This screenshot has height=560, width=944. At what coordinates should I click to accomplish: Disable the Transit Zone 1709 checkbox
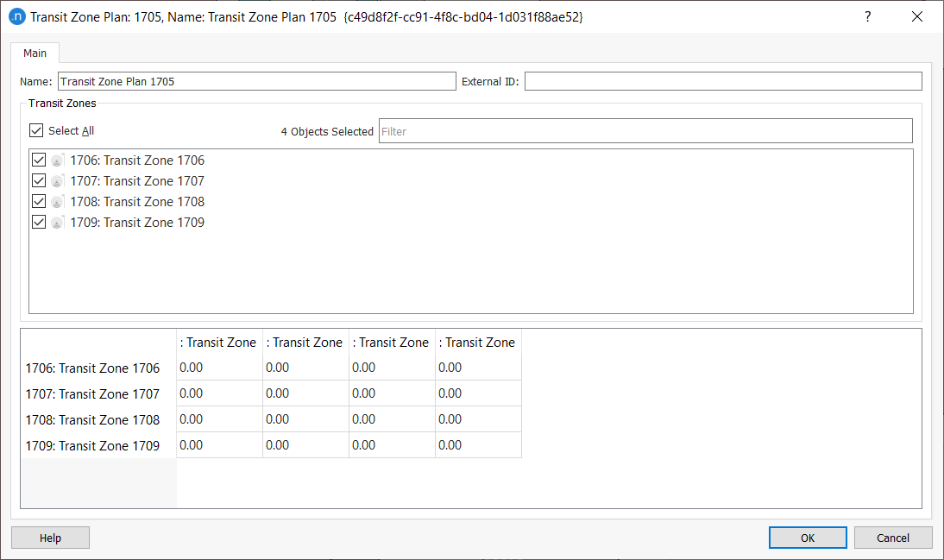[x=38, y=223]
